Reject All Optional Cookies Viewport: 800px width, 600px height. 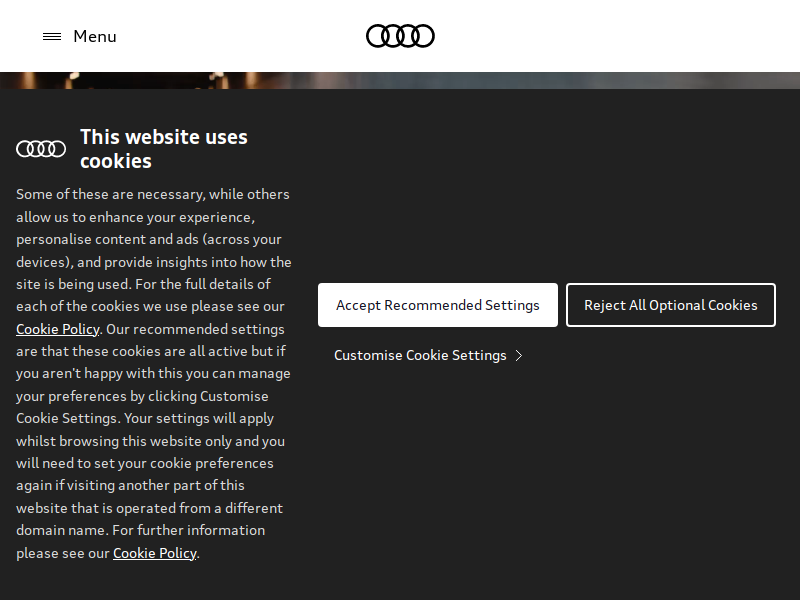(671, 305)
